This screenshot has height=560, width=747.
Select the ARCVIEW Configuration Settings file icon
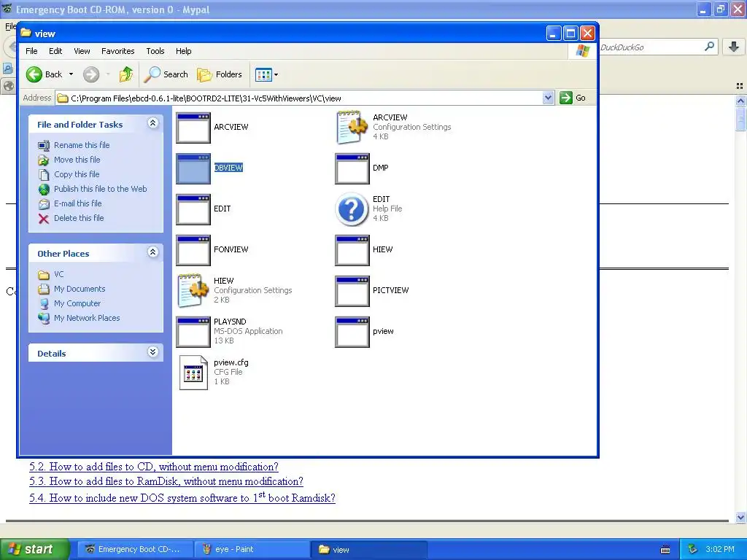(352, 128)
